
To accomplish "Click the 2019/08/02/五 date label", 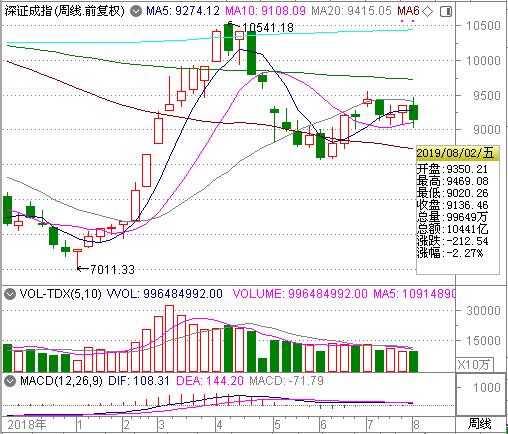I will coord(455,153).
